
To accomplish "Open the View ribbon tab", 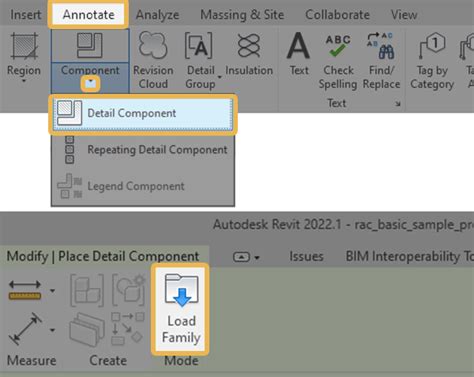I will coord(404,15).
